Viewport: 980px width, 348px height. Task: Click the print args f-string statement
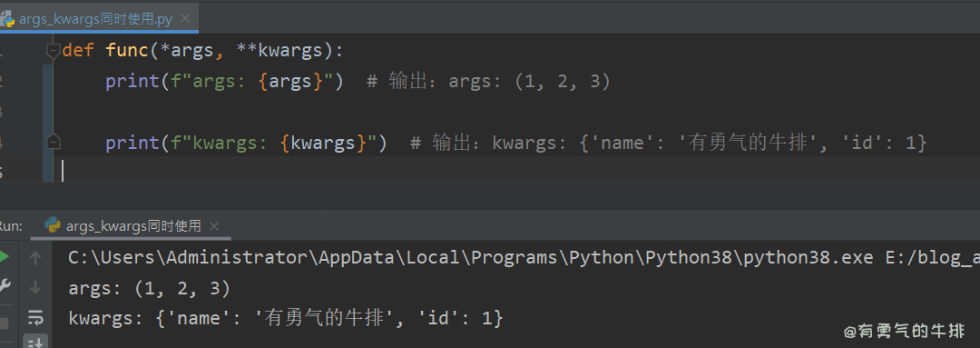coord(224,82)
